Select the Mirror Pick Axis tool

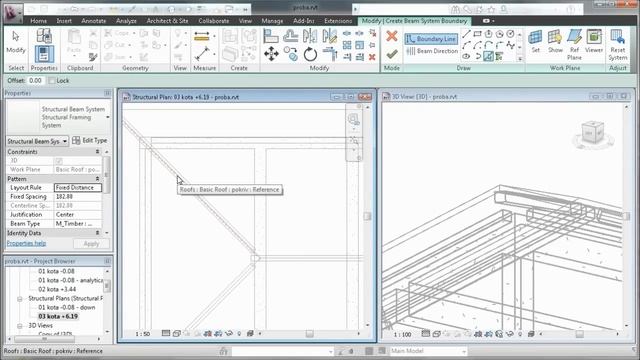[310, 36]
